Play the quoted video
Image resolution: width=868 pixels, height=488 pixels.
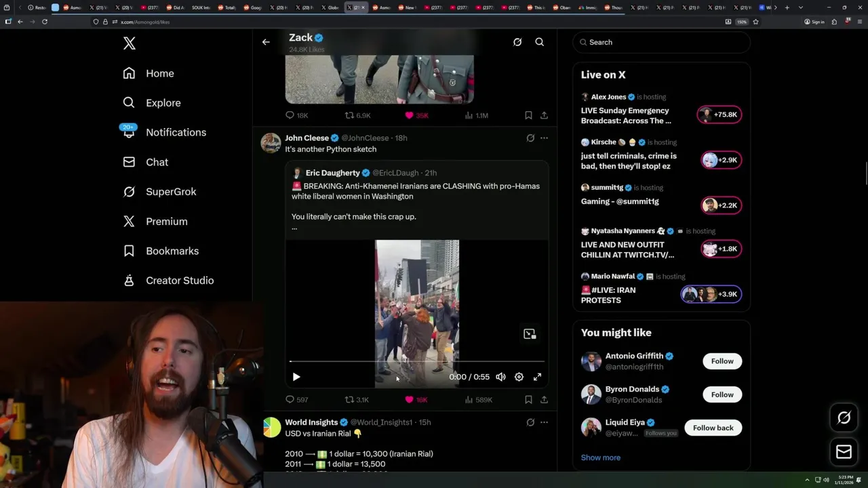point(296,377)
